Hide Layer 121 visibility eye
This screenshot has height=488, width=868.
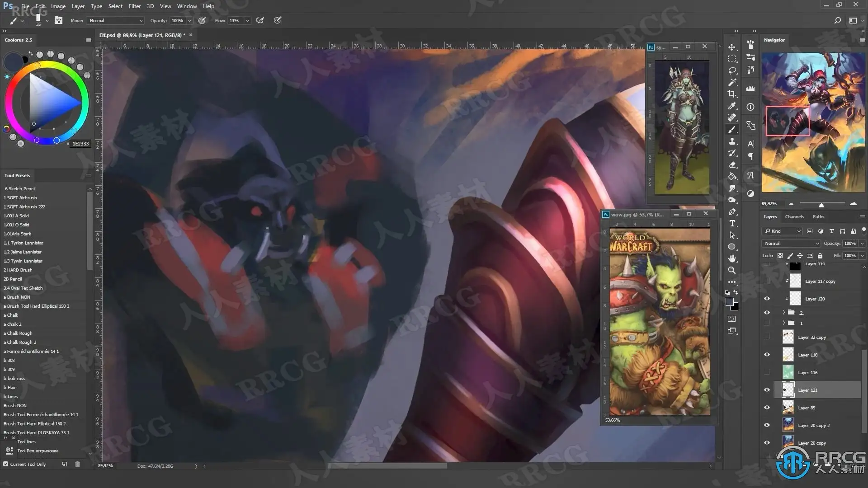(767, 390)
